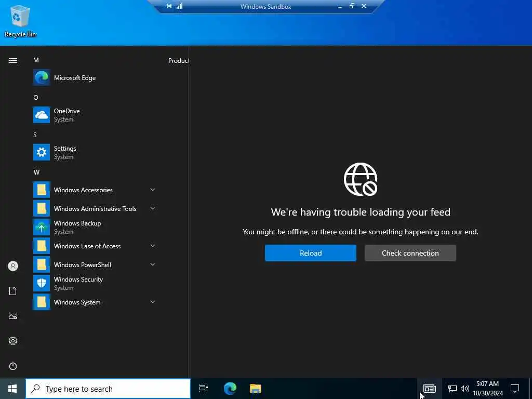Launch Microsoft Edge from the taskbar
The image size is (532, 399).
point(230,389)
